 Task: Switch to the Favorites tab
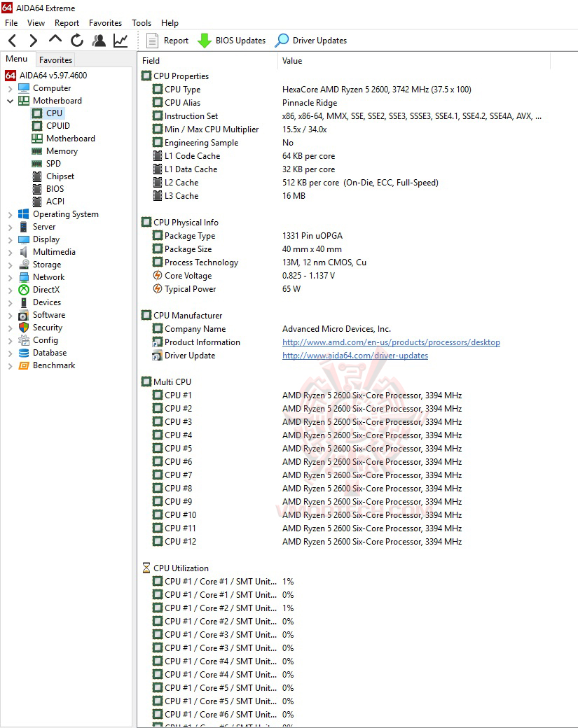(56, 60)
